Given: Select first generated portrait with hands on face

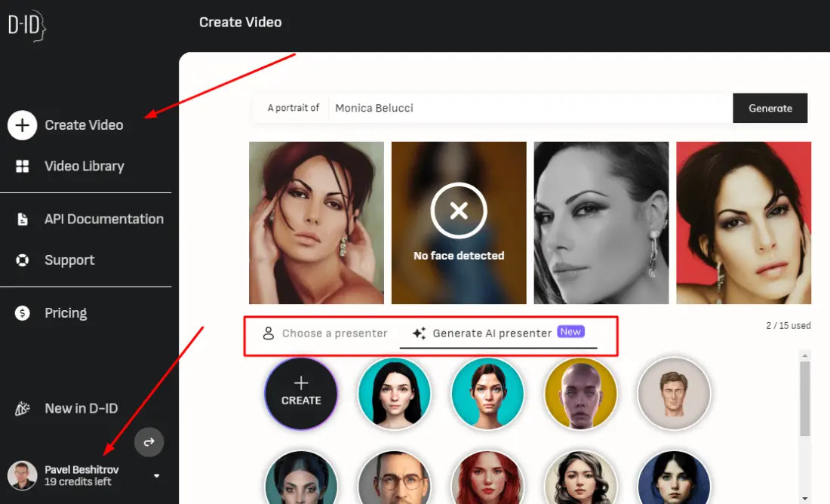Looking at the screenshot, I should pyautogui.click(x=317, y=223).
